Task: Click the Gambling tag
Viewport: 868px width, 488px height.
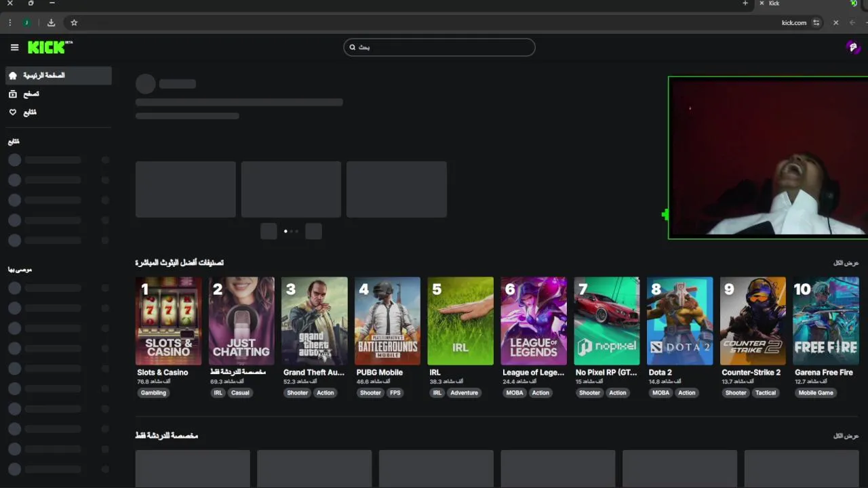Action: click(x=153, y=392)
